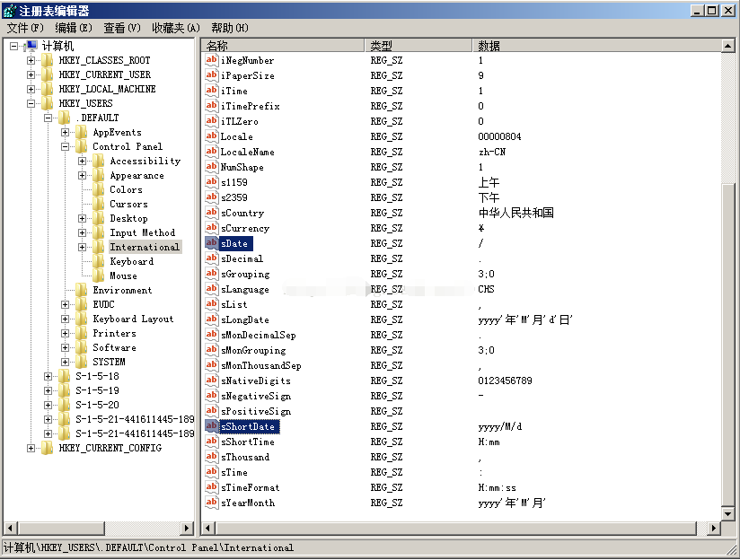Click the registry value icon beside iNegNumber
Image resolution: width=740 pixels, height=560 pixels.
[211, 60]
